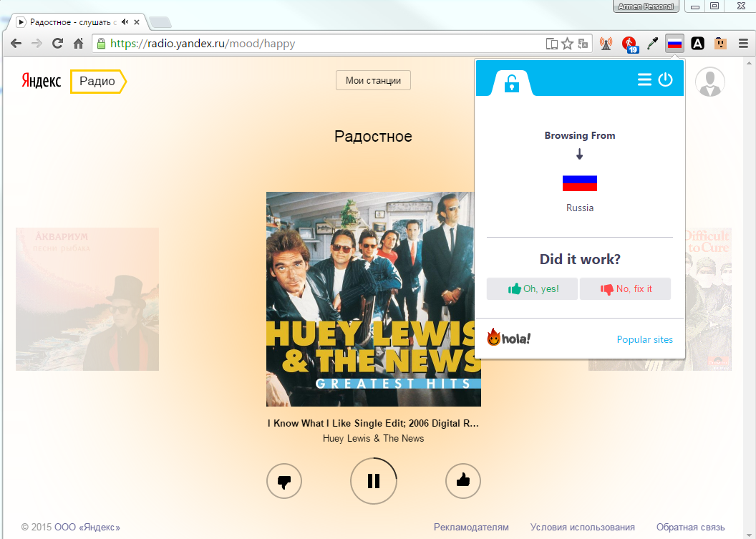Open Мои станции button
Screen dimensions: 756x539
pyautogui.click(x=373, y=80)
